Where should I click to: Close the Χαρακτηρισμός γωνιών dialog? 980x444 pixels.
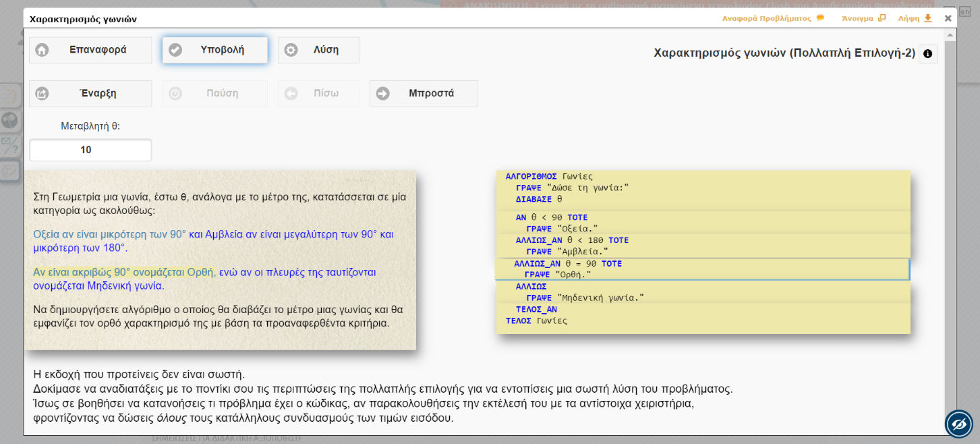[948, 19]
